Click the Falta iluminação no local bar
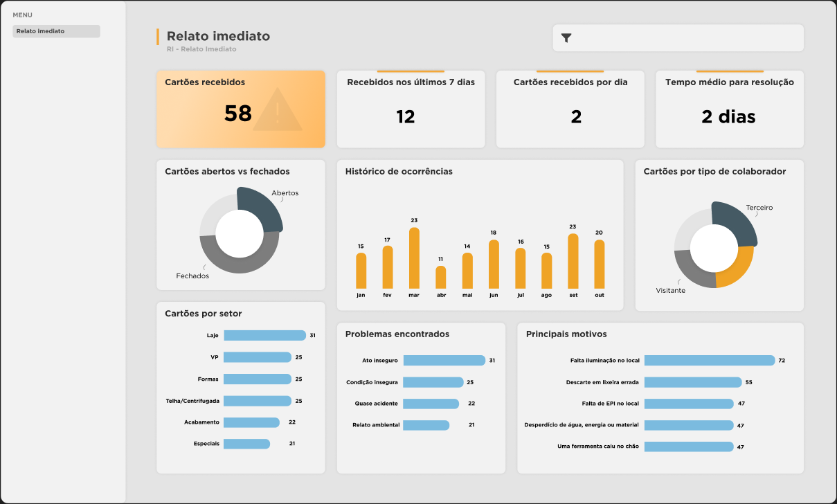Viewport: 837px width, 504px height. 708,360
